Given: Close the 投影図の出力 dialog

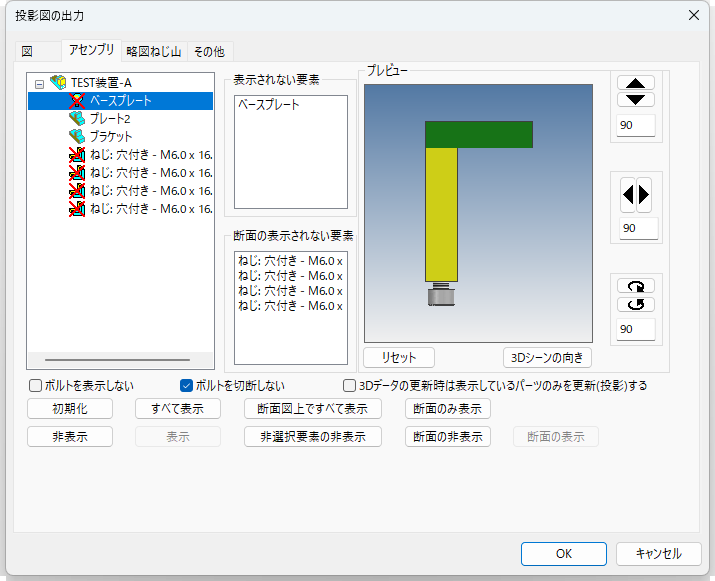Looking at the screenshot, I should pyautogui.click(x=694, y=15).
